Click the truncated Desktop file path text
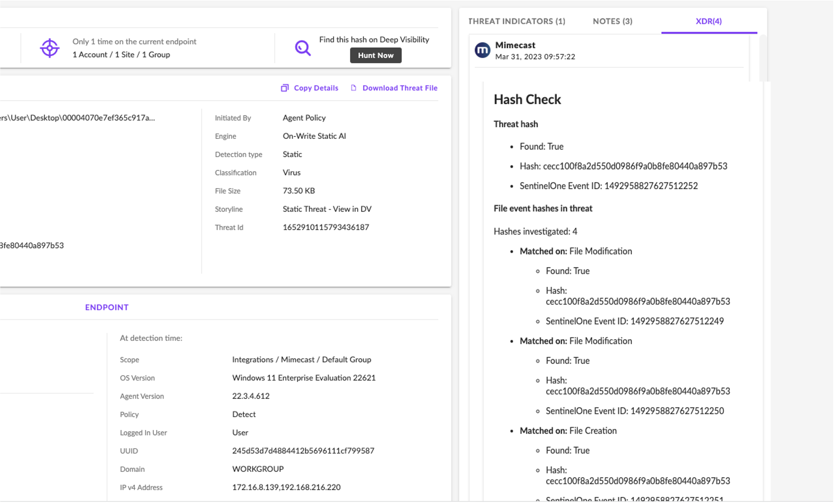This screenshot has height=504, width=834. (x=77, y=118)
